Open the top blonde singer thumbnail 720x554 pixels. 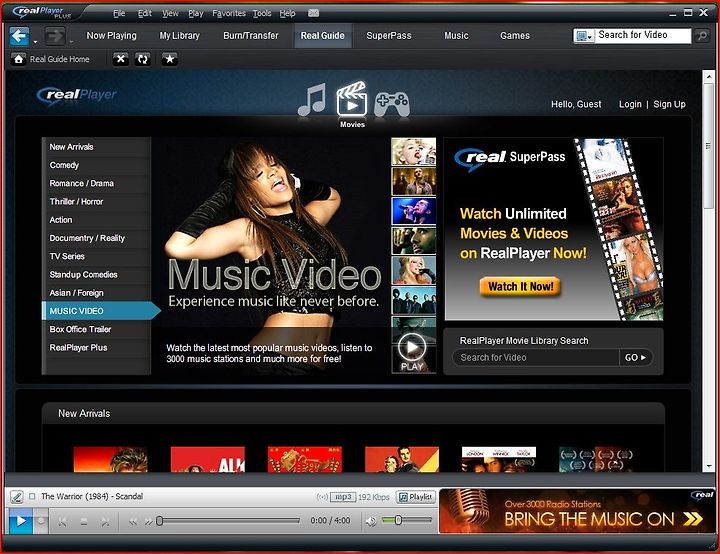click(414, 152)
